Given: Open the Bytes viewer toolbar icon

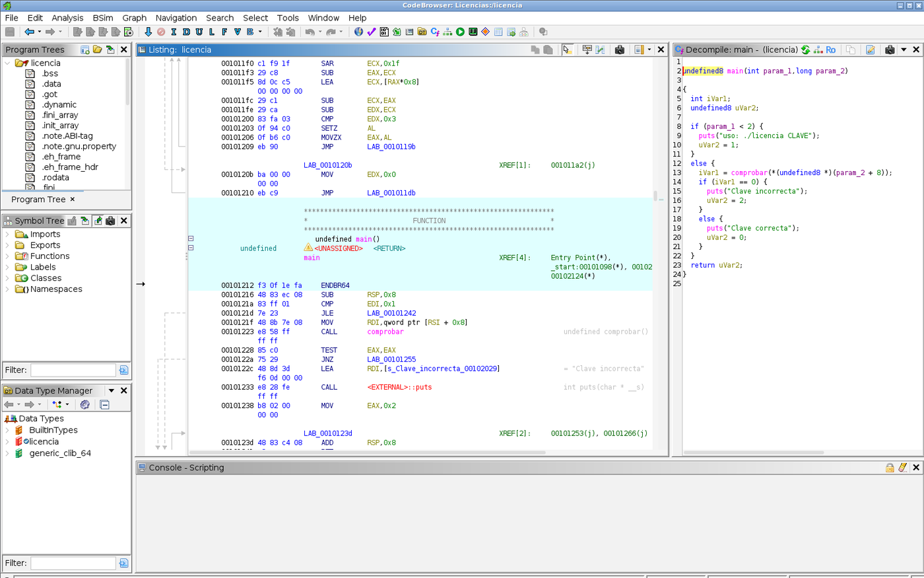Looking at the screenshot, I should pyautogui.click(x=384, y=32).
